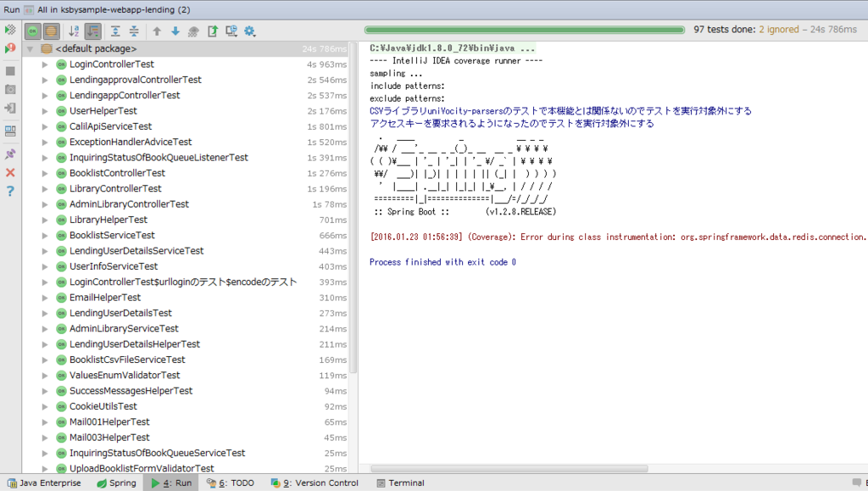The width and height of the screenshot is (868, 491).
Task: Go to Previous Failed Test arrow
Action: 157,31
